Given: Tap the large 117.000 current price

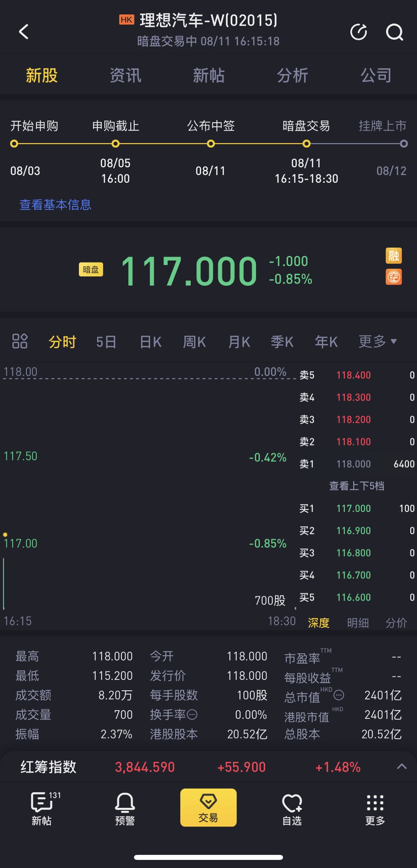Looking at the screenshot, I should pyautogui.click(x=189, y=271).
